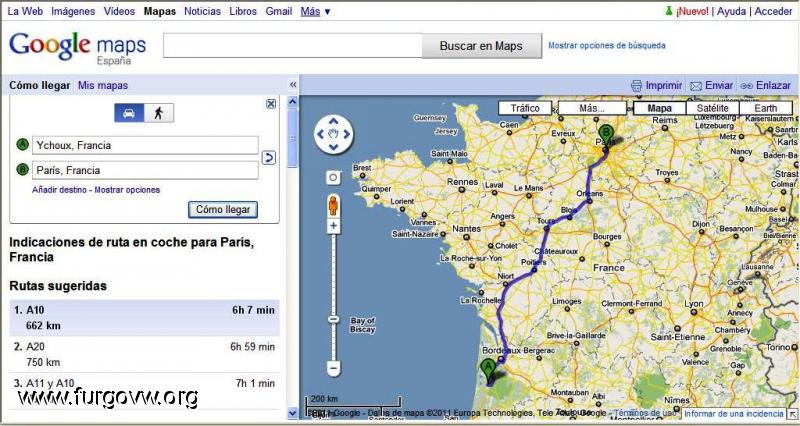Click the Google Maps España logo
This screenshot has width=800, height=426.
pos(78,48)
